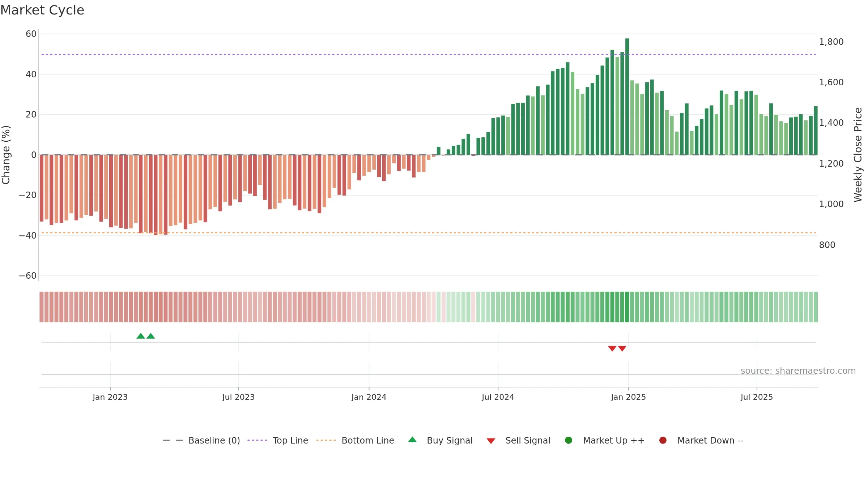Click the second green buy signal marker in 2023

click(151, 336)
